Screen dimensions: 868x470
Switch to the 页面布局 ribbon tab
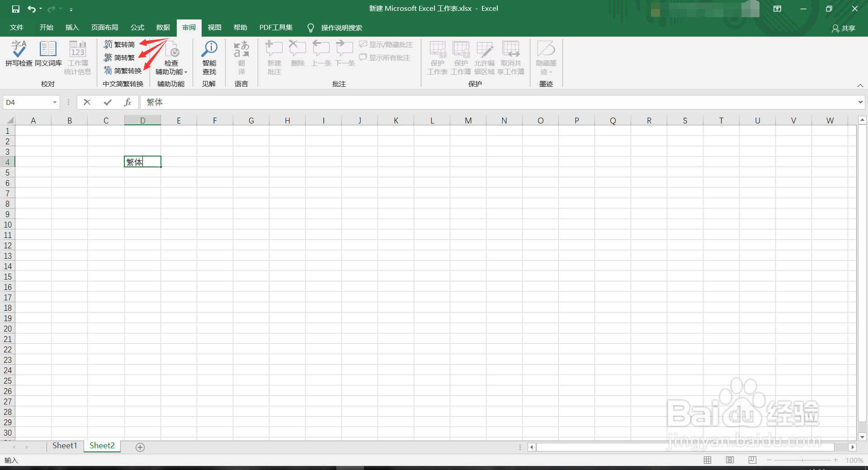105,28
